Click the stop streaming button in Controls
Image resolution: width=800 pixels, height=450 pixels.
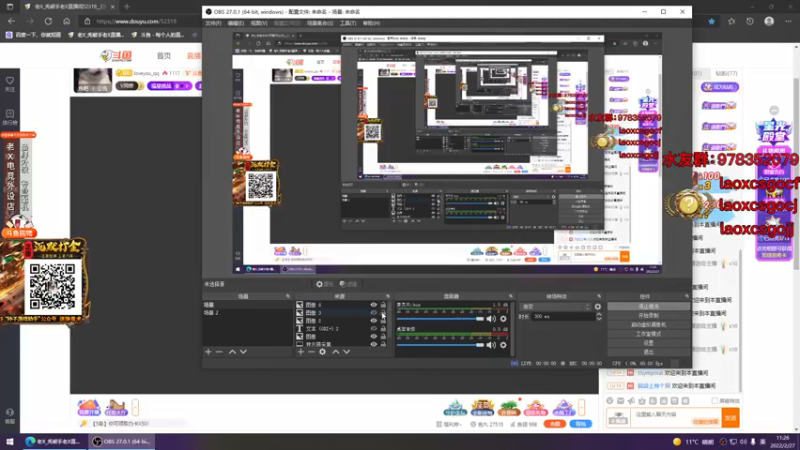(648, 307)
